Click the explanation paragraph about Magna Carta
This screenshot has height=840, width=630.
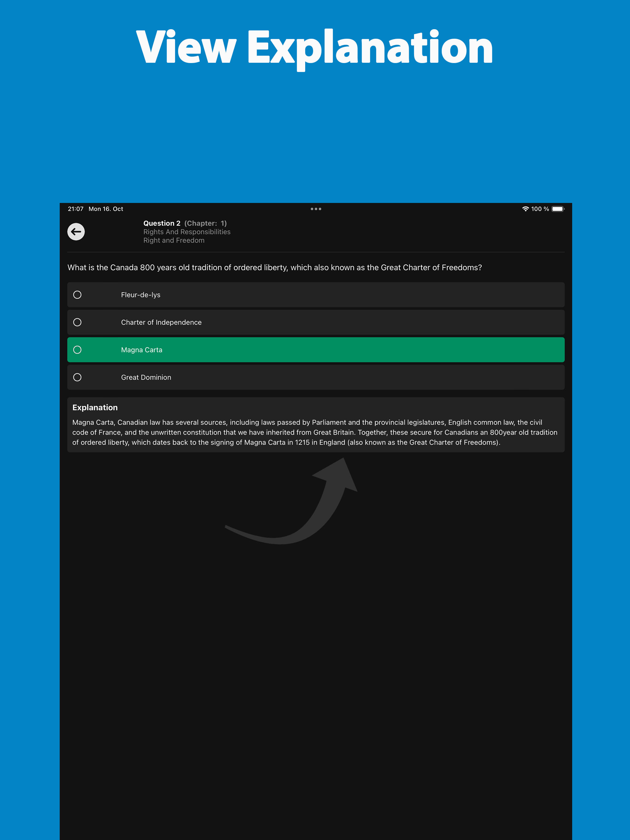[315, 433]
